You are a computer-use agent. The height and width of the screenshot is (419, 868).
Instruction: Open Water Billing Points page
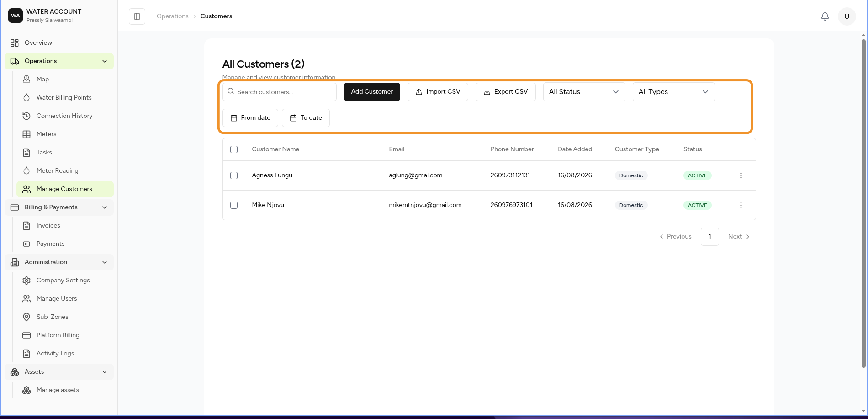coord(65,98)
